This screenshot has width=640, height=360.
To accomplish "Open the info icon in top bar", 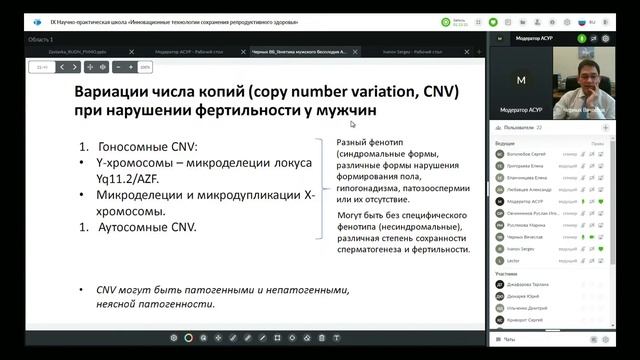I will (552, 22).
